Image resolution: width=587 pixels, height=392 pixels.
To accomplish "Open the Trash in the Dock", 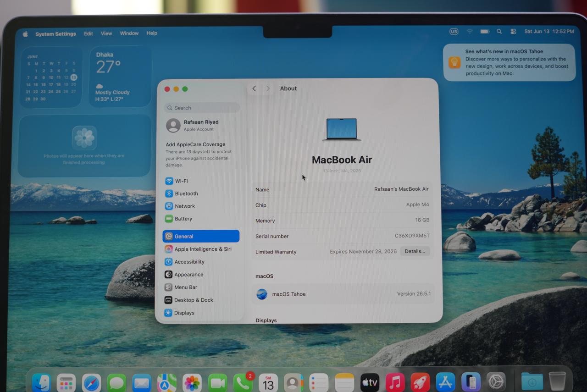I will point(557,381).
